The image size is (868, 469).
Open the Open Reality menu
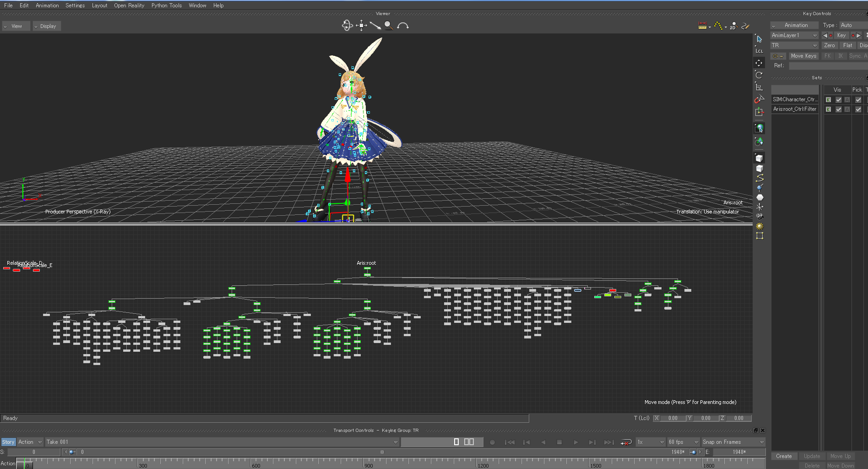pyautogui.click(x=129, y=5)
